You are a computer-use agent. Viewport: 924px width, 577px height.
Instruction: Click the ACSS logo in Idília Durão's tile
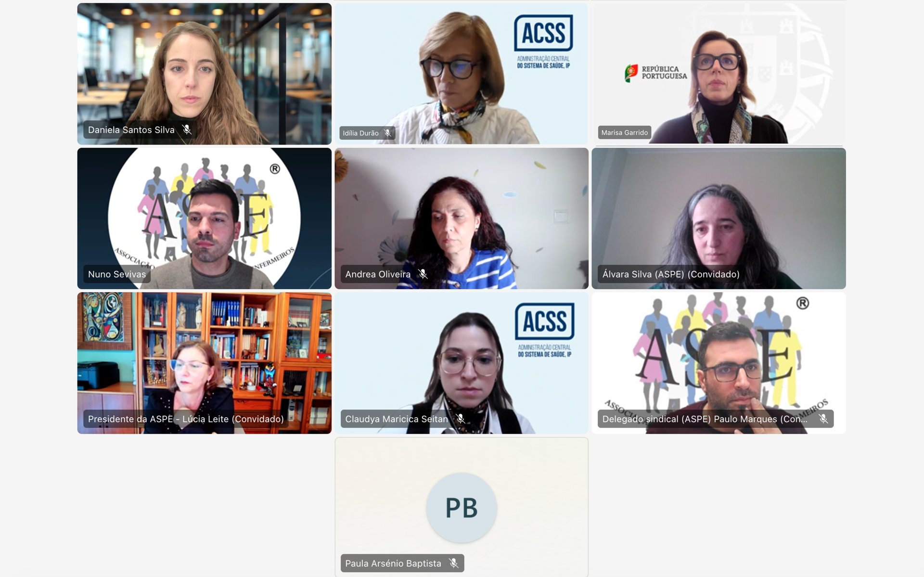pos(543,41)
